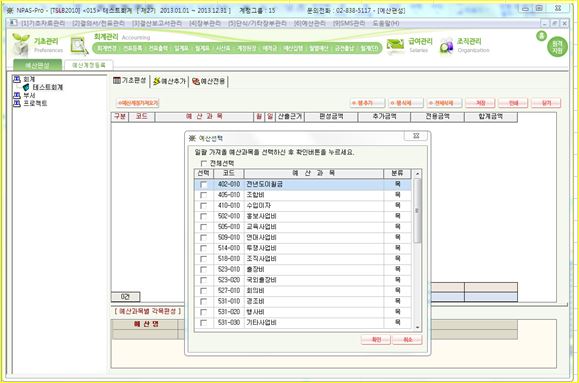Image resolution: width=579 pixels, height=383 pixels.
Task: Open the 조직관리 Organization module icon
Action: [x=446, y=46]
